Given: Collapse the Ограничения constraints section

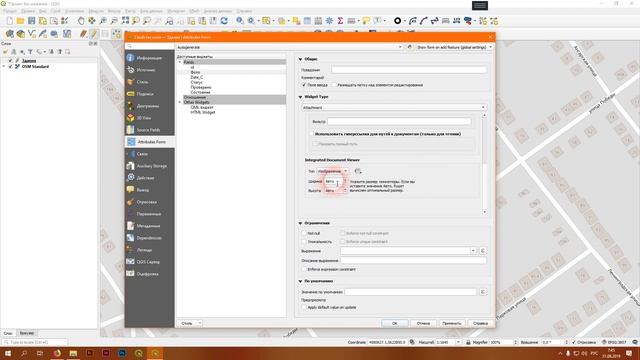Looking at the screenshot, I should (x=300, y=223).
